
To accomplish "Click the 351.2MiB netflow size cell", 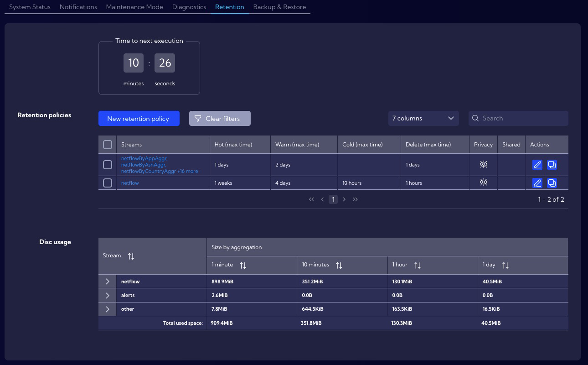I will pyautogui.click(x=342, y=282).
